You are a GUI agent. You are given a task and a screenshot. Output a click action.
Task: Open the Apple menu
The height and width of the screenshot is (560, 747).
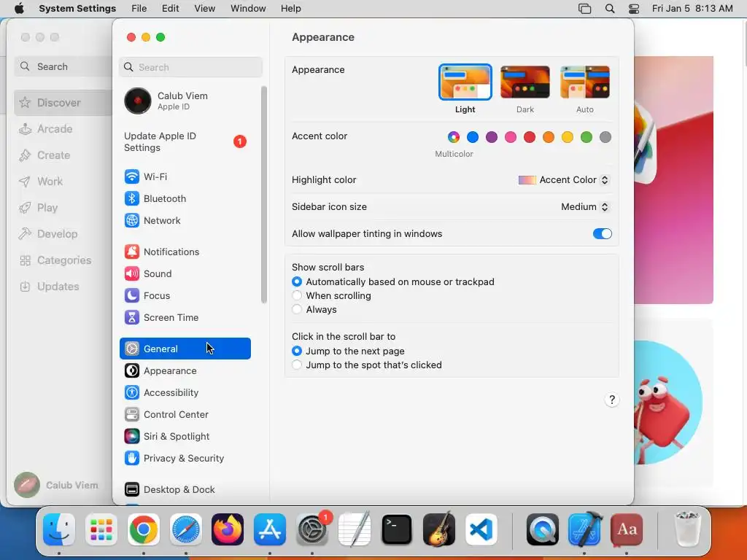pos(19,9)
